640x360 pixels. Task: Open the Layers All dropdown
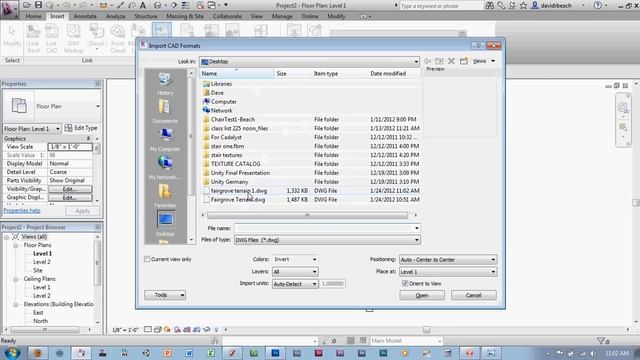click(295, 271)
